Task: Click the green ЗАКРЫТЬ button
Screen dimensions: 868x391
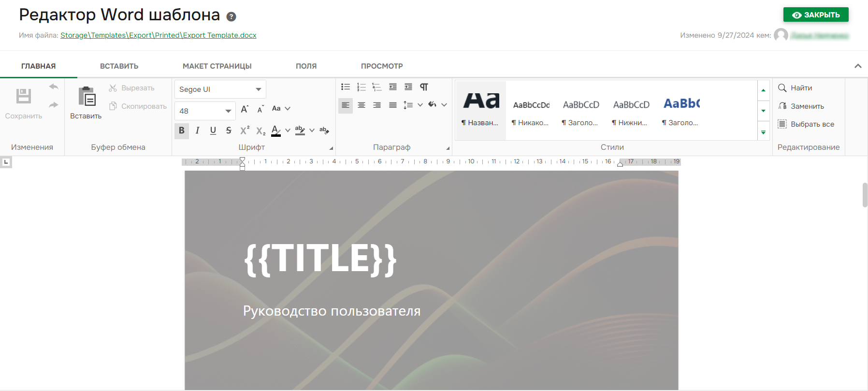Action: click(x=816, y=15)
